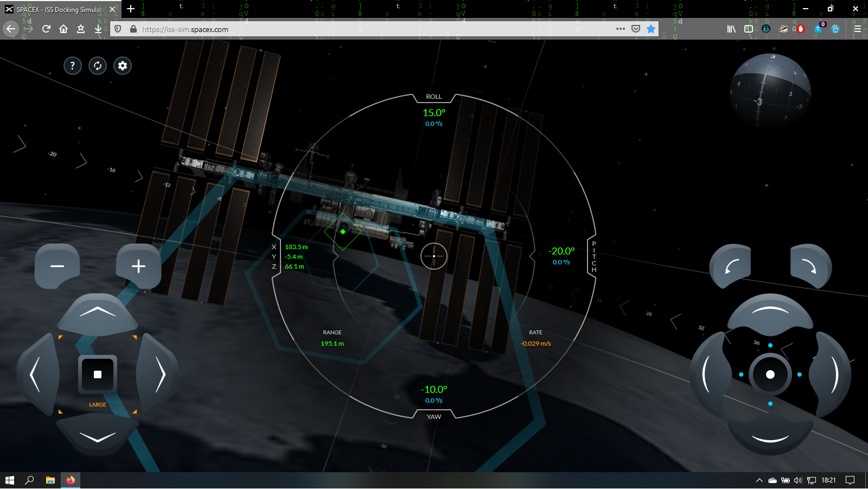This screenshot has height=489, width=868.
Task: Reload the current page
Action: click(46, 29)
